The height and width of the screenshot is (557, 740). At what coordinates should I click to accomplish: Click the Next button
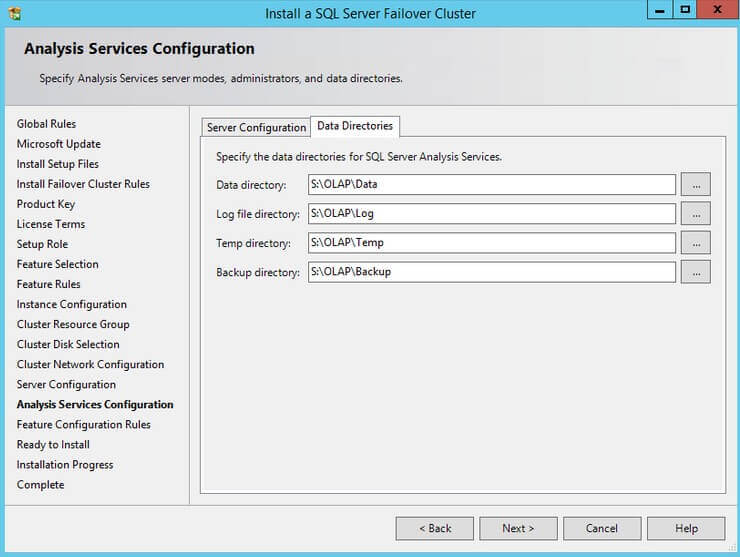coord(518,528)
